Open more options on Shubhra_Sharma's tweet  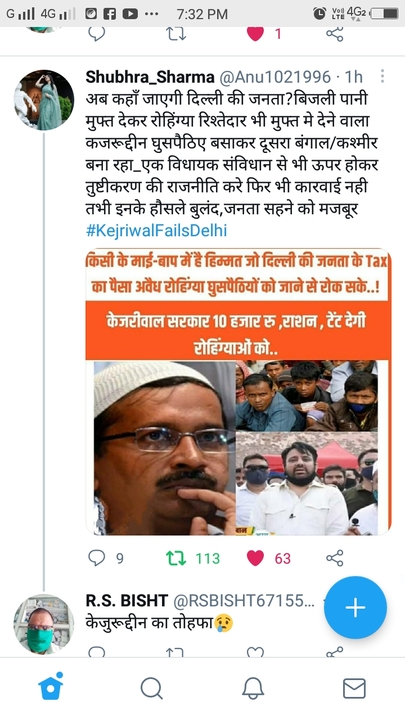pos(382,76)
